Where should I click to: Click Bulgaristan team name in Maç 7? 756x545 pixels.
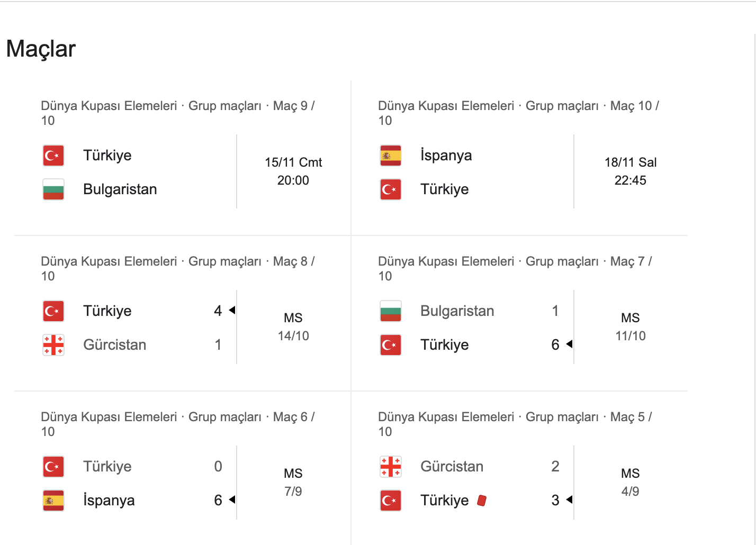click(457, 311)
